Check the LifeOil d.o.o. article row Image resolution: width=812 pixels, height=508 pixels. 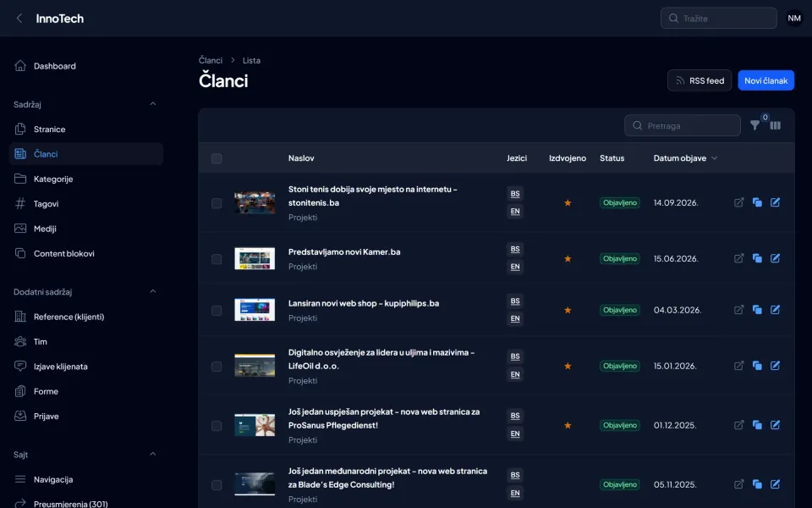pyautogui.click(x=217, y=367)
